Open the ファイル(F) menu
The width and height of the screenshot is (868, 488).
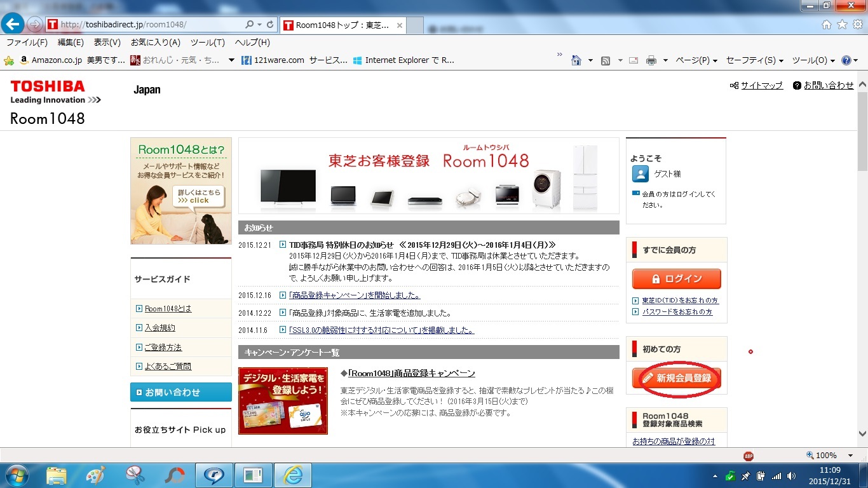27,43
